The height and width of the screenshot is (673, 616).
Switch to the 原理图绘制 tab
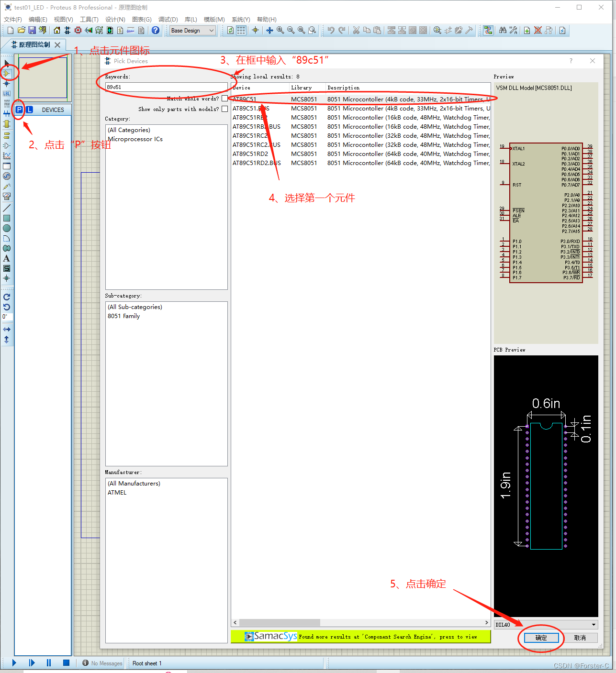[34, 44]
